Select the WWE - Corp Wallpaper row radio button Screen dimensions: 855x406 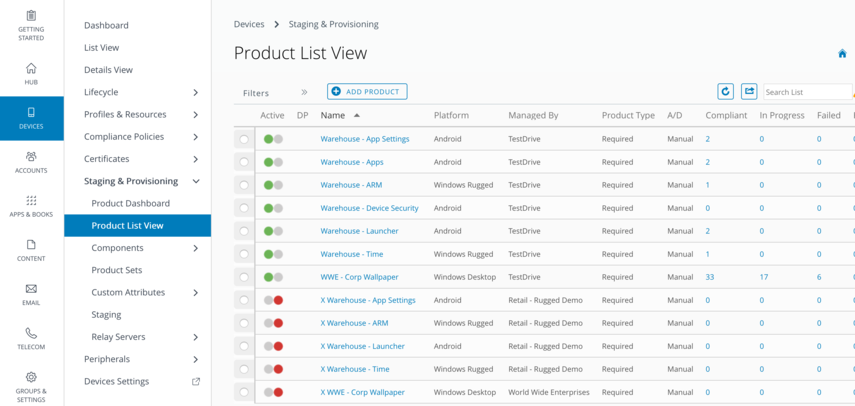244,277
